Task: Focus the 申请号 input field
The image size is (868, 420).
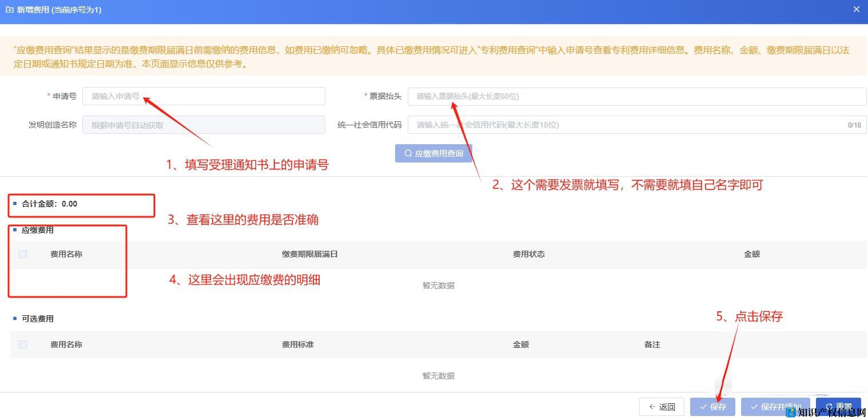Action: click(204, 96)
